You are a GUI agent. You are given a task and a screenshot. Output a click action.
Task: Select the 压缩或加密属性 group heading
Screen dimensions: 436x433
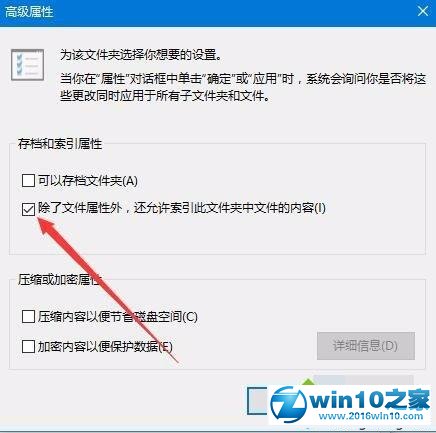coord(59,280)
